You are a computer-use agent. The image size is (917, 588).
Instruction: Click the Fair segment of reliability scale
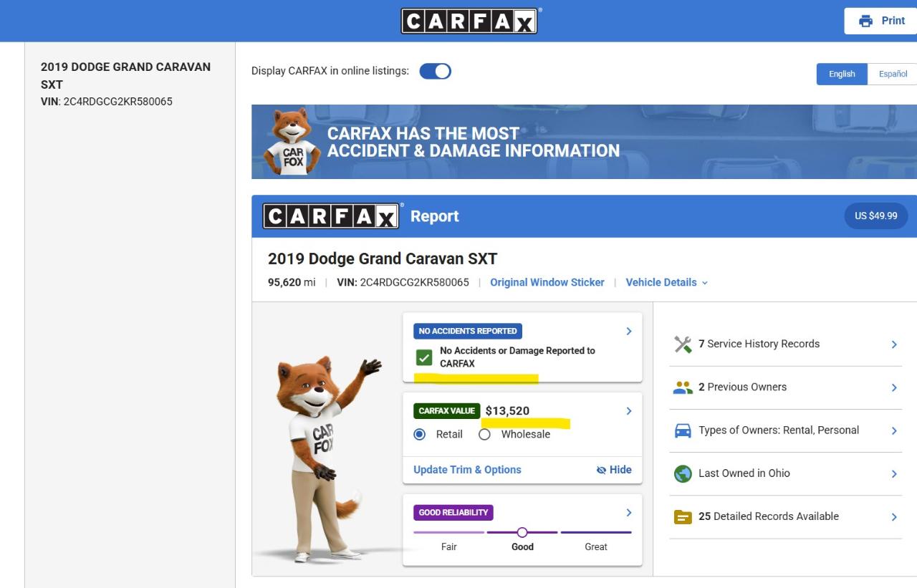pos(449,532)
